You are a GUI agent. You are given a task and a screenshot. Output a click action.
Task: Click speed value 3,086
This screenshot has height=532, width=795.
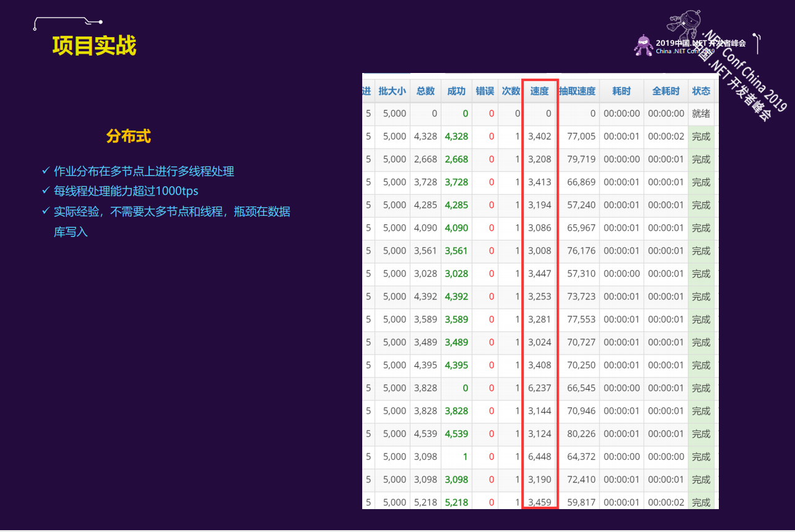pyautogui.click(x=539, y=228)
